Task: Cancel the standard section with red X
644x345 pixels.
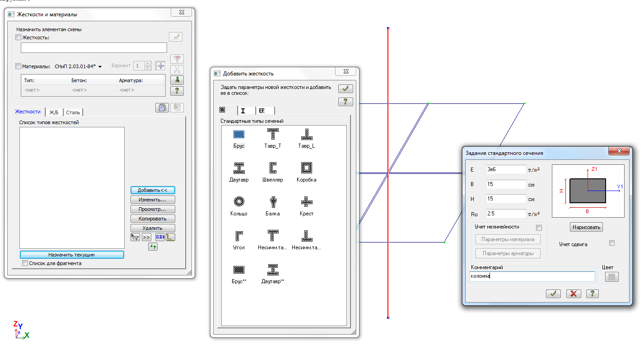Action: (574, 294)
